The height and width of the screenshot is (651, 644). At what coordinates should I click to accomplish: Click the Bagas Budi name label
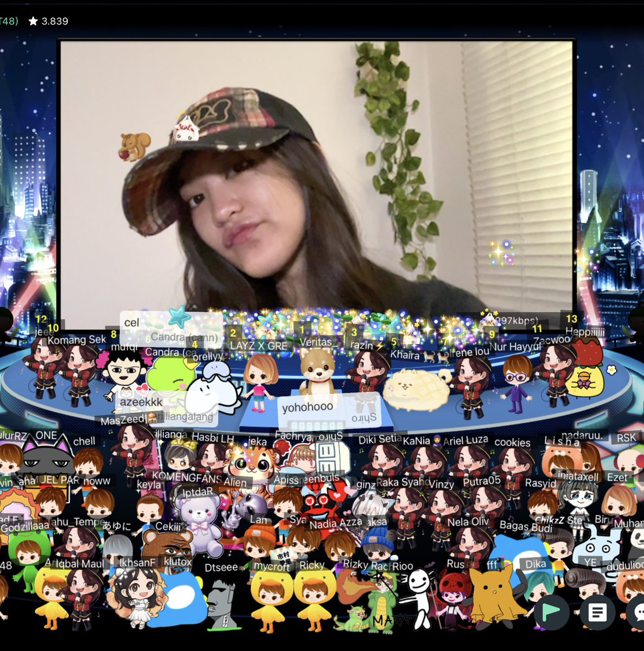point(526,526)
